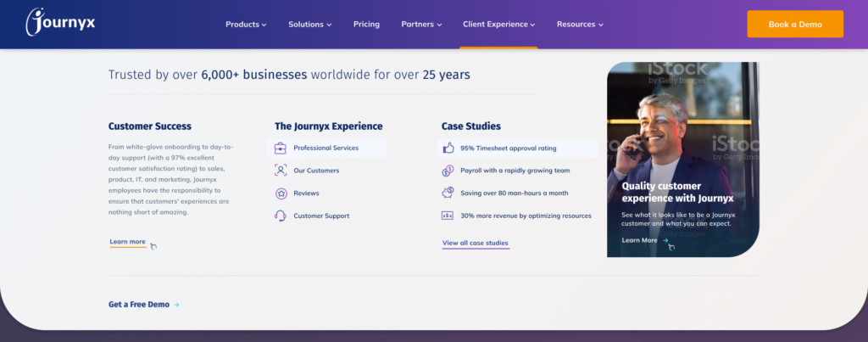Click Learn more under Customer Success

[127, 242]
